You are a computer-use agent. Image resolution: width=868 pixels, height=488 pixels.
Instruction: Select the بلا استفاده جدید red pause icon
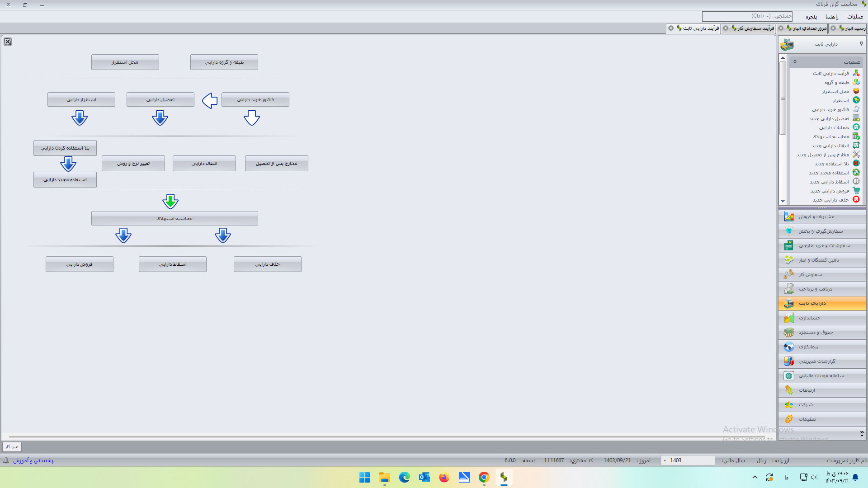click(x=856, y=164)
